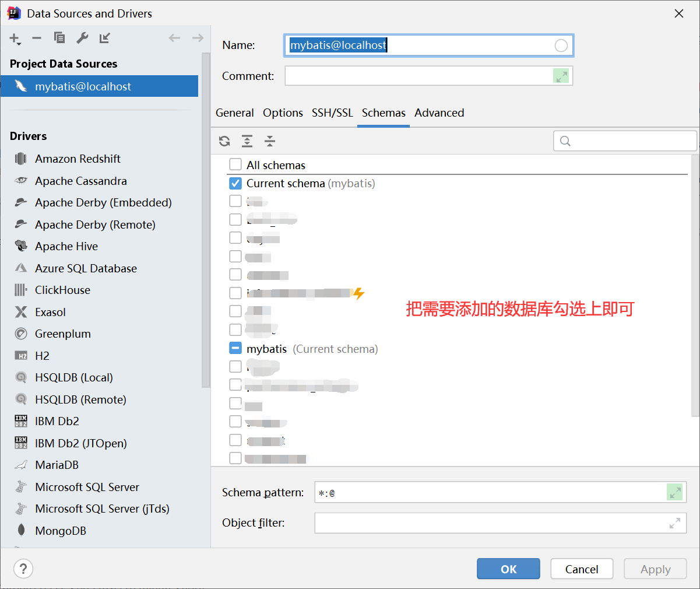Click the color circle in Name field
Viewport: 700px width, 589px height.
pyautogui.click(x=561, y=45)
